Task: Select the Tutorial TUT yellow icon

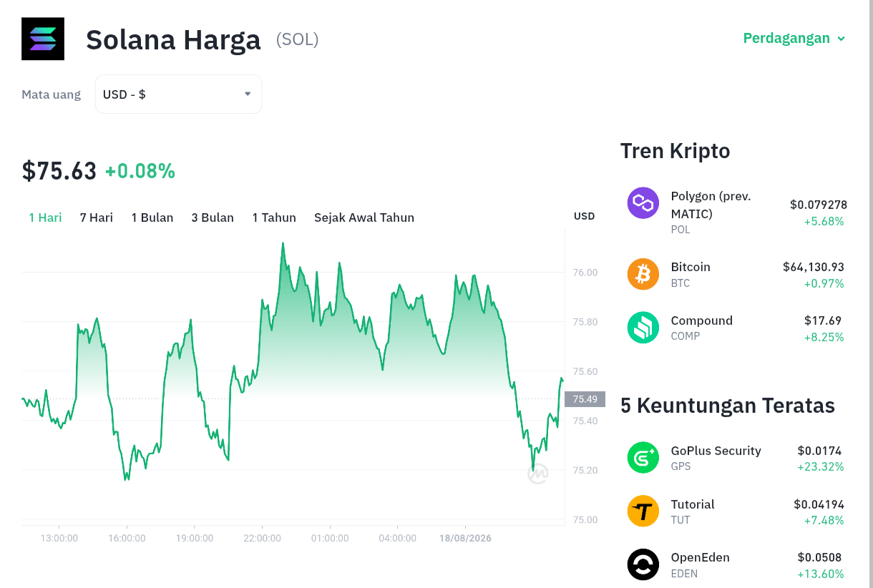Action: click(643, 511)
